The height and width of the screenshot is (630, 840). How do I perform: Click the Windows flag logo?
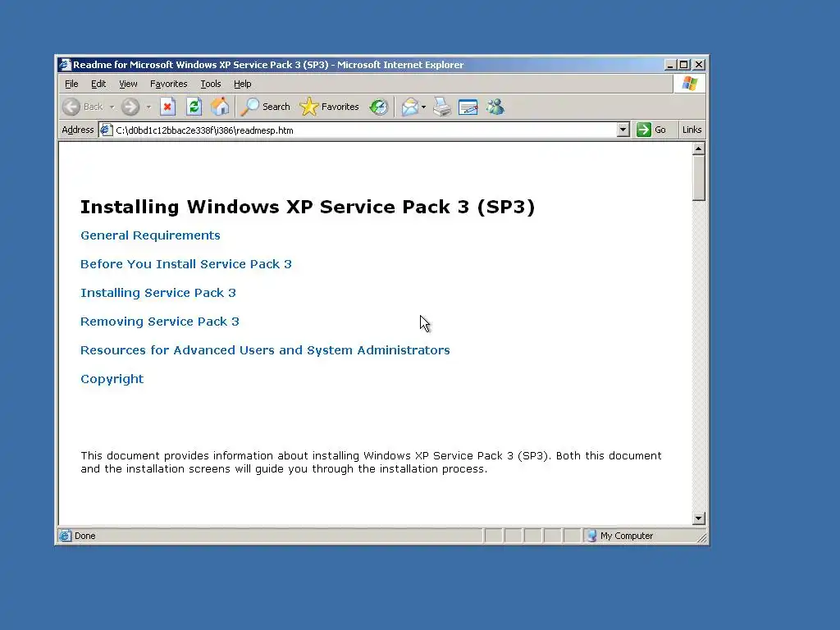(x=689, y=84)
